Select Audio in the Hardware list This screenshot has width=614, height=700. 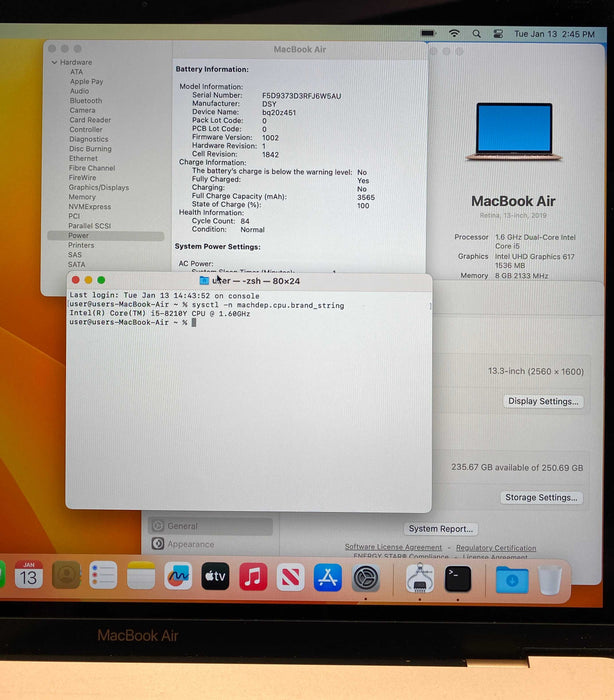(x=79, y=91)
